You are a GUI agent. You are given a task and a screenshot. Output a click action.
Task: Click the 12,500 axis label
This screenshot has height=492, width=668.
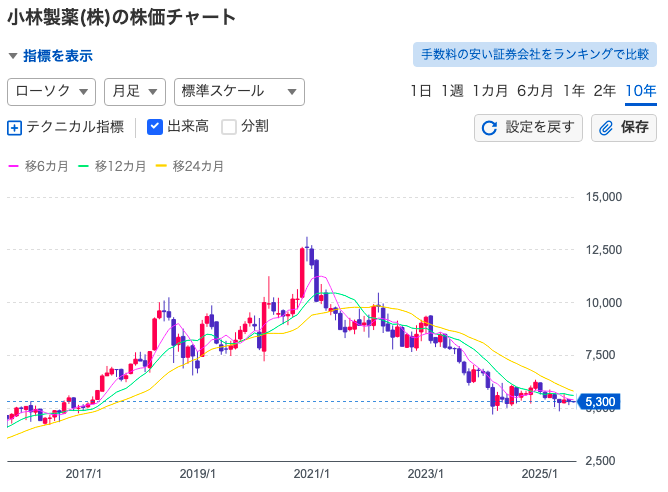604,250
